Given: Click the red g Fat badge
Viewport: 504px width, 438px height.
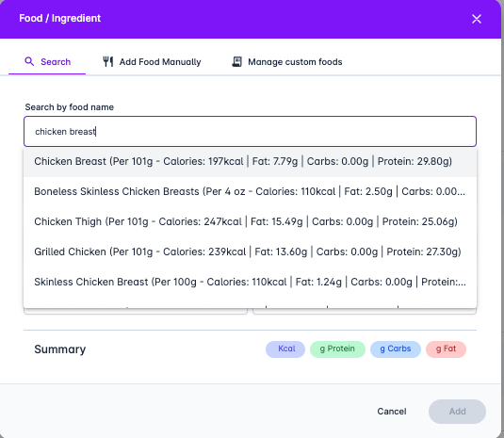Looking at the screenshot, I should 446,349.
